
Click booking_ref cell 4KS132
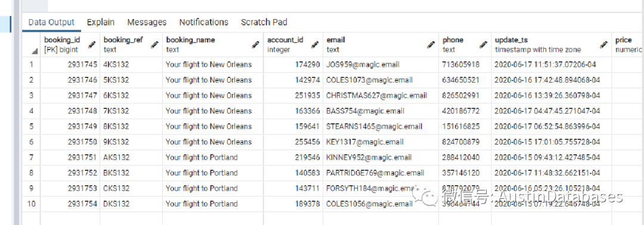131,64
